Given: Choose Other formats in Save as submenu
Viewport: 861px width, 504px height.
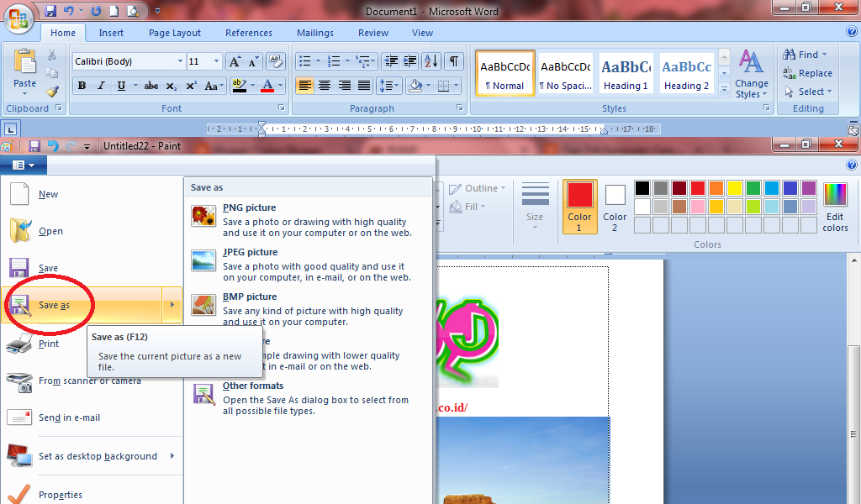Looking at the screenshot, I should point(308,398).
